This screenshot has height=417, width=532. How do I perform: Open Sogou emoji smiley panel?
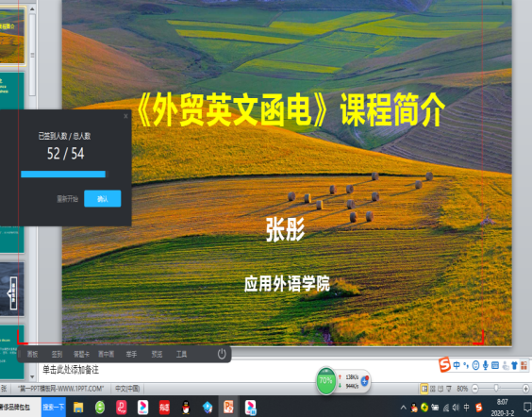(x=475, y=365)
